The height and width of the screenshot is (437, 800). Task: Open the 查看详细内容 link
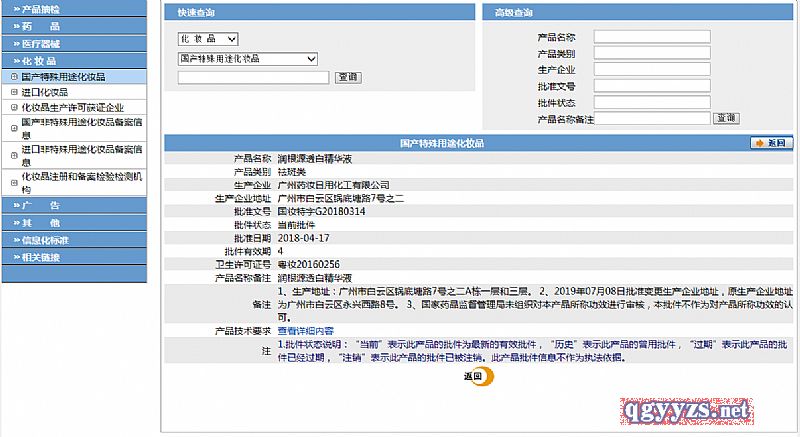point(305,330)
